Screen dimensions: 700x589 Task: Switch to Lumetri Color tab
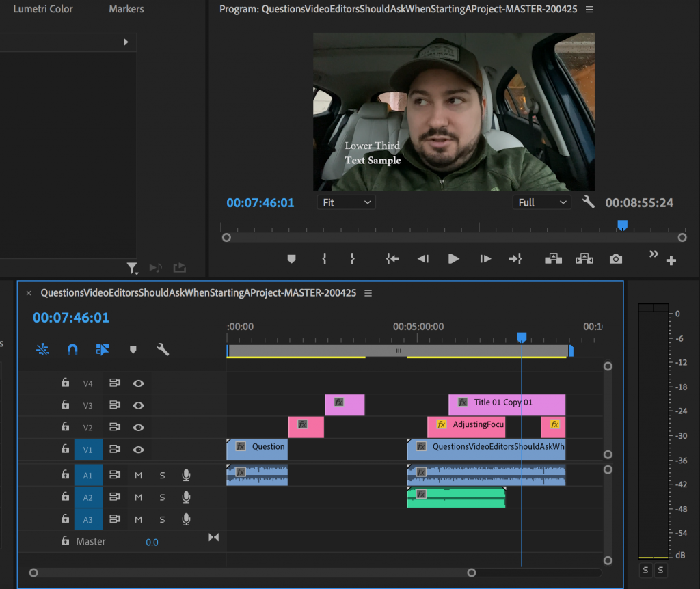pyautogui.click(x=43, y=9)
